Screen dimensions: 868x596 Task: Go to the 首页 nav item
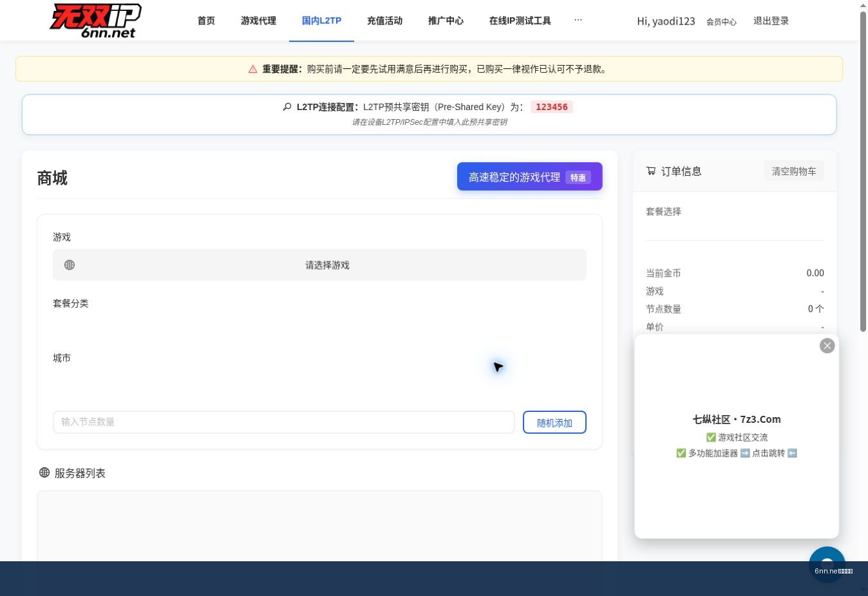(206, 21)
